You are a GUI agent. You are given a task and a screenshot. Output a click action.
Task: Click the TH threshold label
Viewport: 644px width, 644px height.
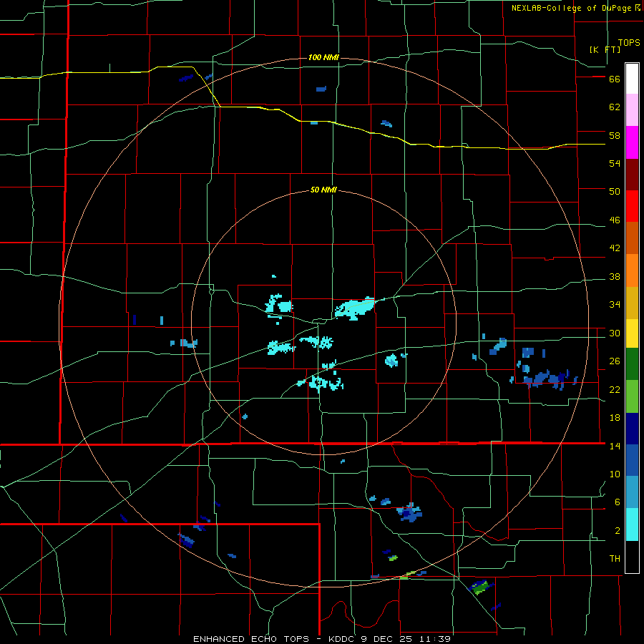click(615, 559)
